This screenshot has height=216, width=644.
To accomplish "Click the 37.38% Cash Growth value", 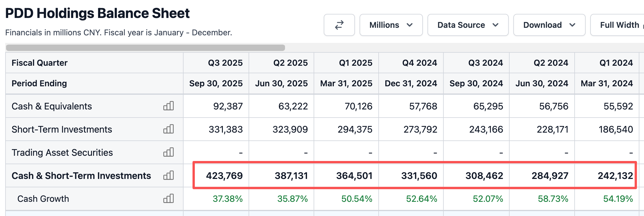I will [227, 199].
